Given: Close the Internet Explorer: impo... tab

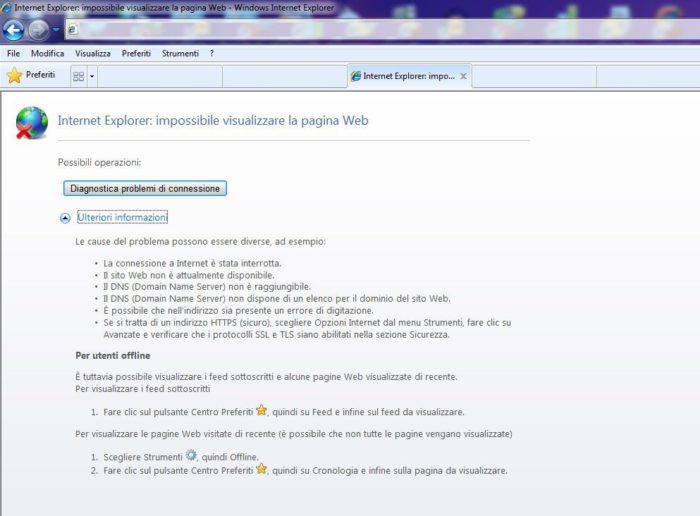Looking at the screenshot, I should point(463,76).
